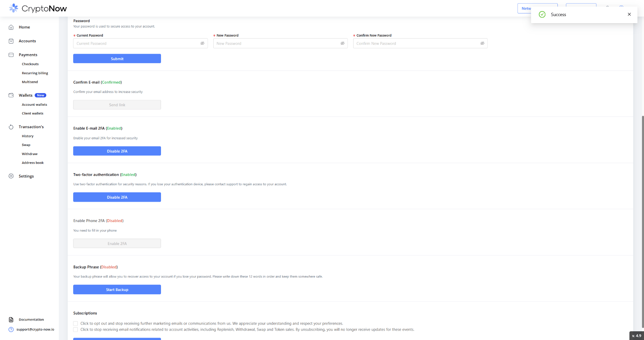Screen dimensions: 644x340
Task: Disable E-mail 2FA
Action: coord(117,151)
